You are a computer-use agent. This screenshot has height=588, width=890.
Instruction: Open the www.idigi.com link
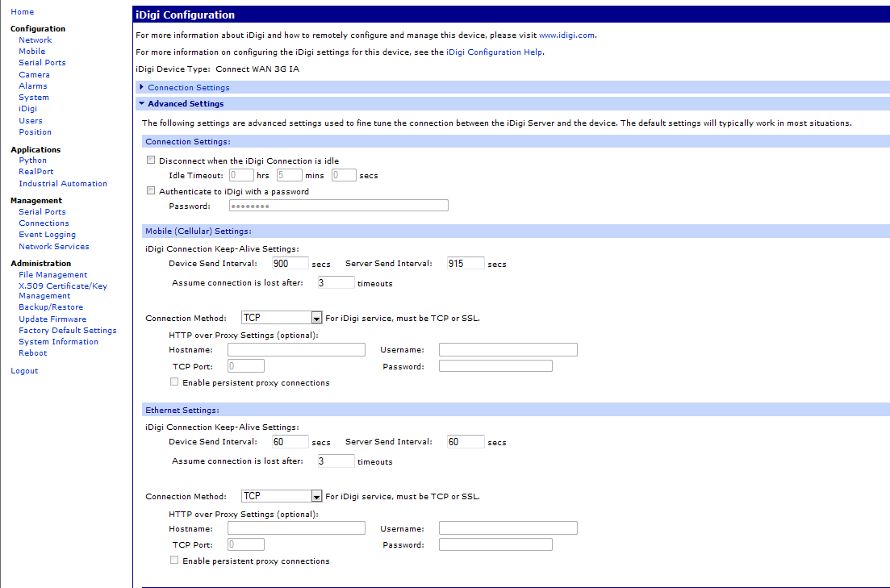pos(566,35)
